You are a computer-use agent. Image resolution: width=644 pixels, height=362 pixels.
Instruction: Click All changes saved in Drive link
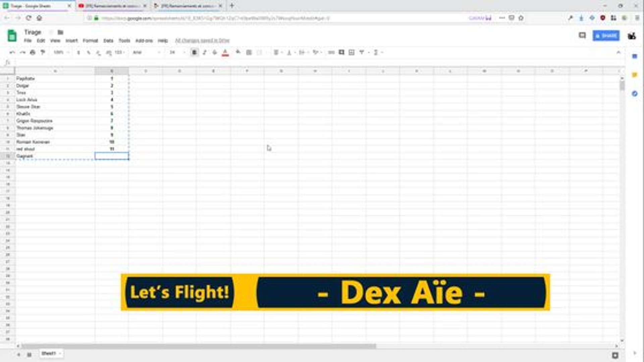click(x=202, y=41)
